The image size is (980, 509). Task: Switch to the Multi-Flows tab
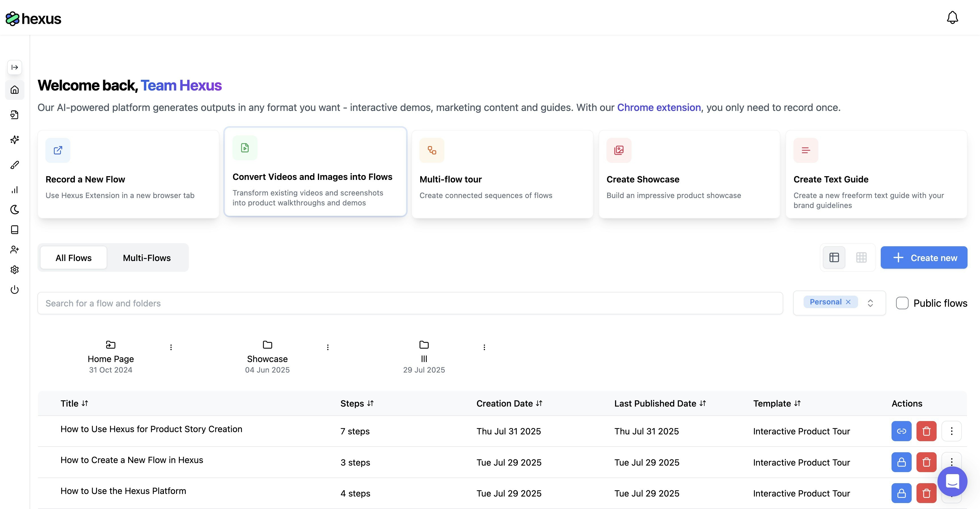147,258
